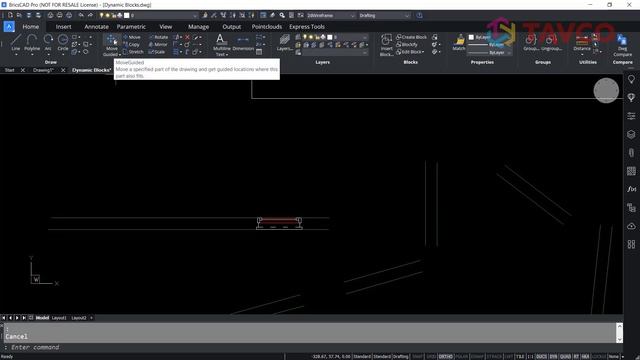Click into the Enter command input line
This screenshot has height=360, width=640.
(310, 347)
